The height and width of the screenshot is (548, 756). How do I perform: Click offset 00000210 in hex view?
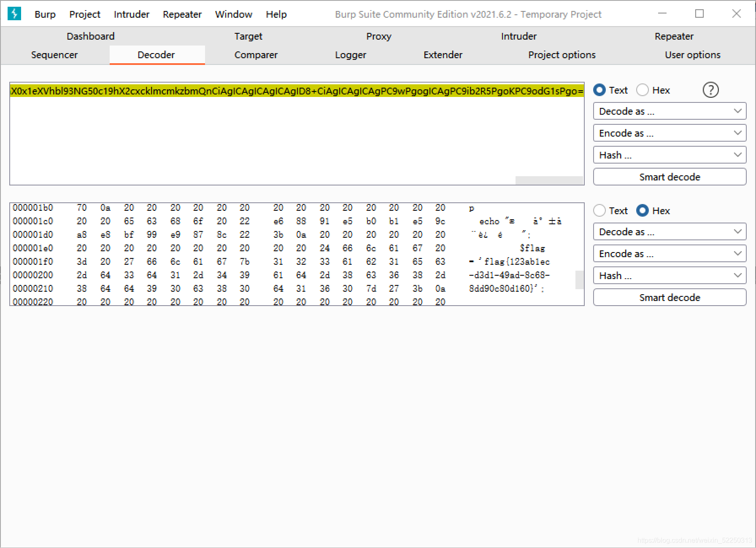(33, 288)
